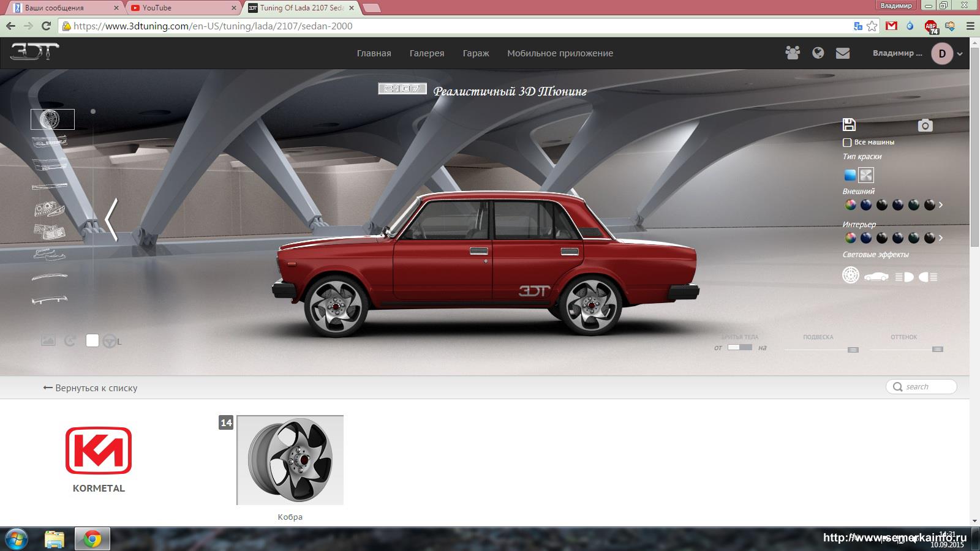Expand more interior colors under Интерьер

point(941,238)
